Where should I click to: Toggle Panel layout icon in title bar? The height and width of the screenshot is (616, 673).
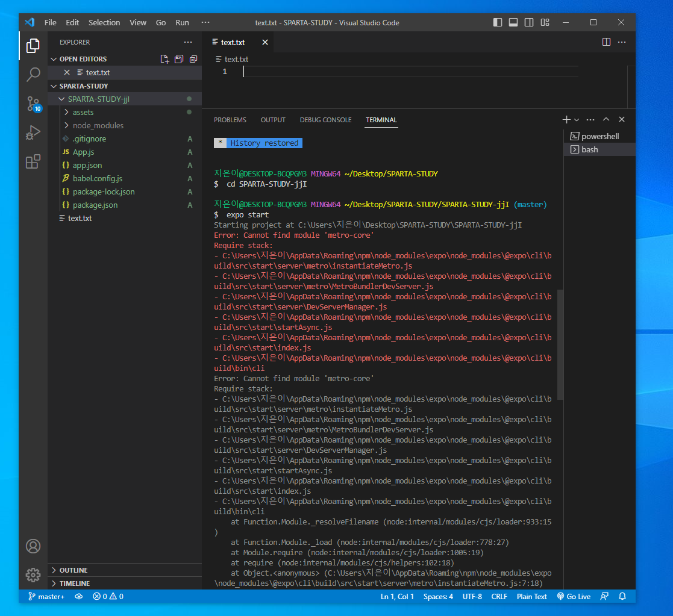513,22
